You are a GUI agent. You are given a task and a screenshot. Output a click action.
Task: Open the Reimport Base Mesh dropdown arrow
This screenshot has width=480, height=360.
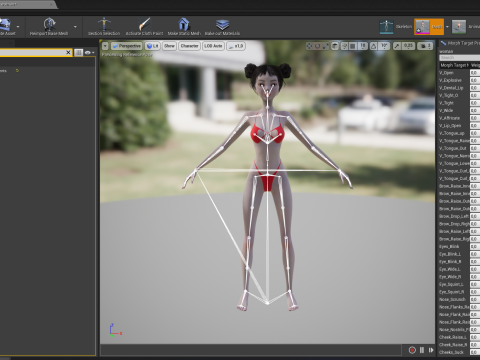(75, 27)
